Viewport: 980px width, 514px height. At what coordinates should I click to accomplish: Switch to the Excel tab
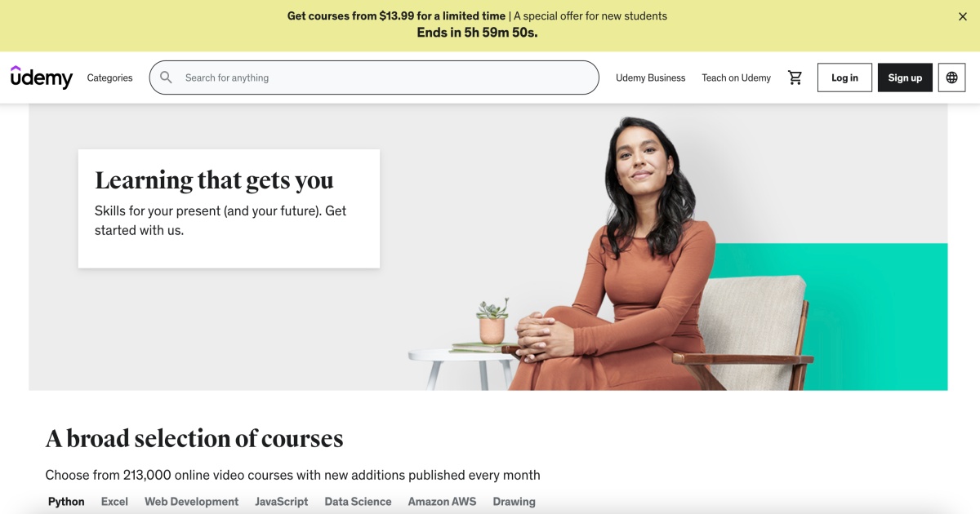(114, 502)
